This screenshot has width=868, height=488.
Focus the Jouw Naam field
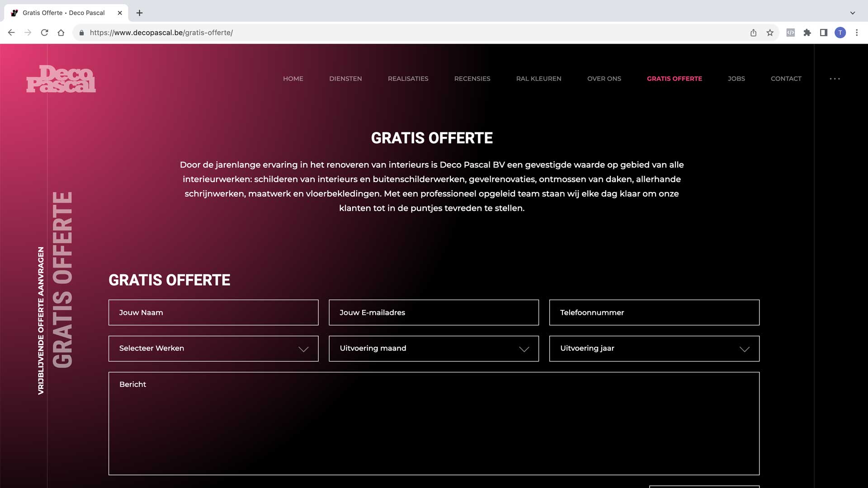213,312
